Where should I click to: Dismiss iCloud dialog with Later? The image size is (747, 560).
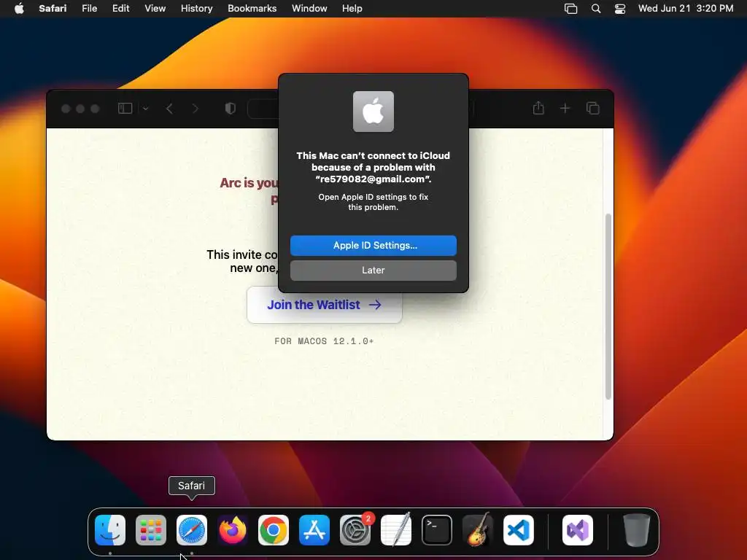pos(373,270)
